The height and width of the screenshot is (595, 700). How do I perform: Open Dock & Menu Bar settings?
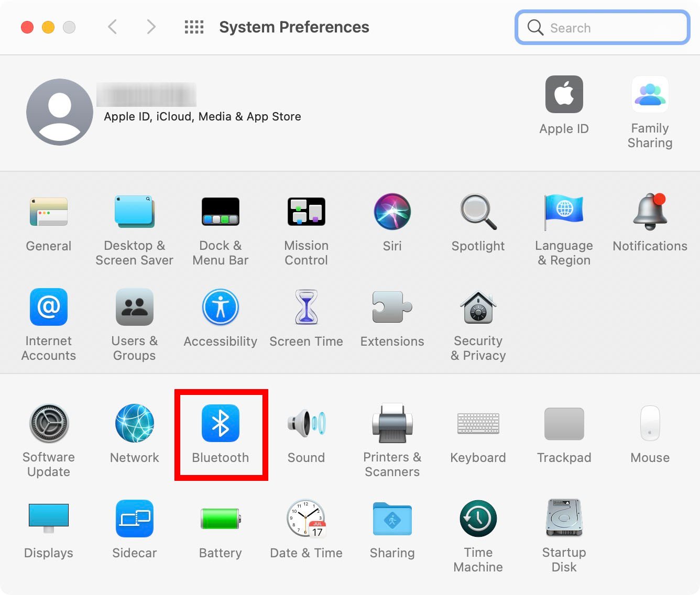click(x=220, y=212)
